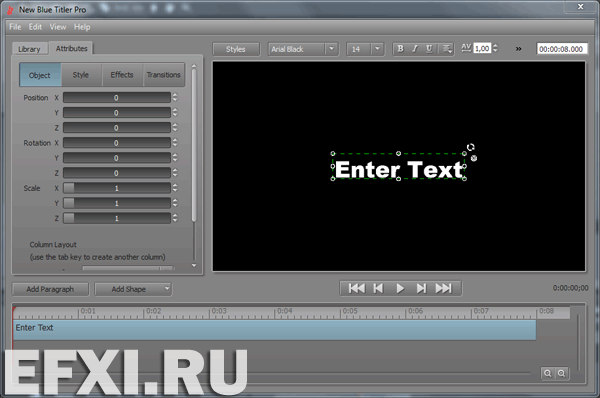The height and width of the screenshot is (398, 600).
Task: Open the Help menu
Action: coord(82,27)
